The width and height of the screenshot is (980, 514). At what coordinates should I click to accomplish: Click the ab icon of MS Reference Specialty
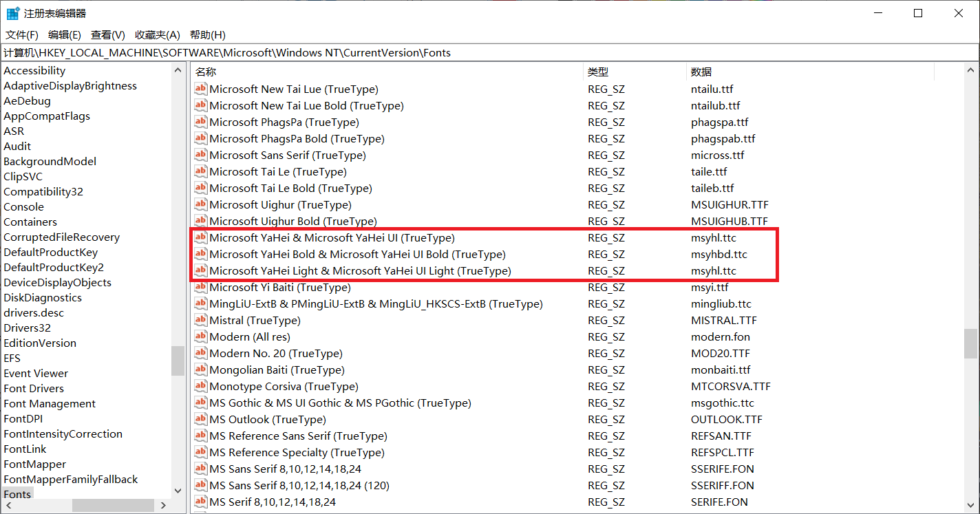[x=201, y=452]
